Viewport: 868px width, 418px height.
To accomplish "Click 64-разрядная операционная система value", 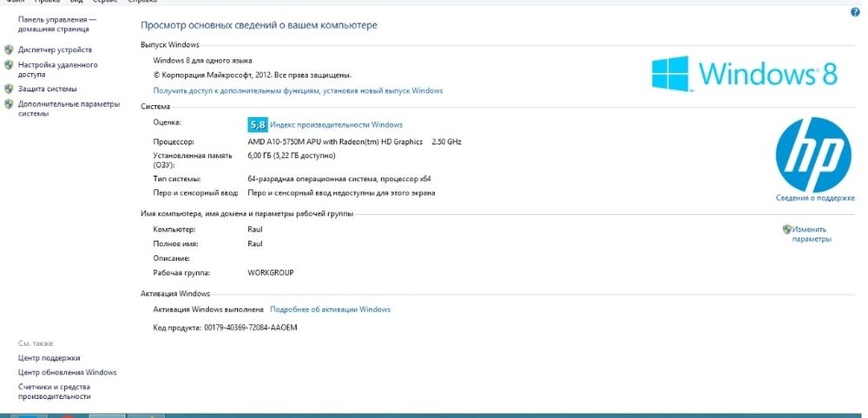I will click(339, 180).
